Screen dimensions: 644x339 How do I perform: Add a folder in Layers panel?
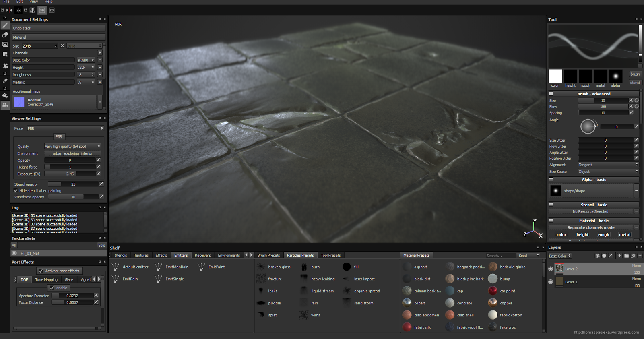(627, 256)
